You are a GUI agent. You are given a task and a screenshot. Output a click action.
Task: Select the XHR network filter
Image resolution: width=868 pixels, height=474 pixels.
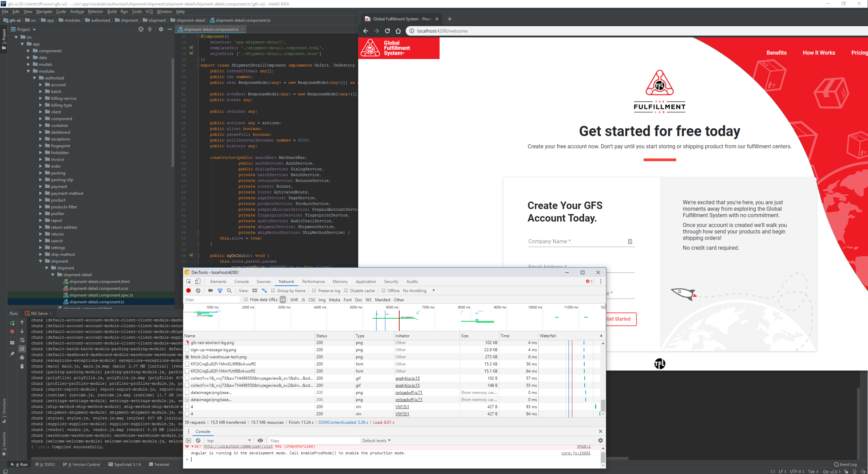click(294, 300)
